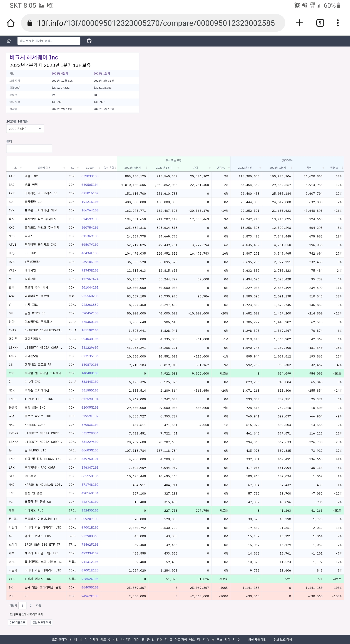The image size is (350, 644).
Task: Click the 다음 next page button
Action: click(x=38, y=606)
